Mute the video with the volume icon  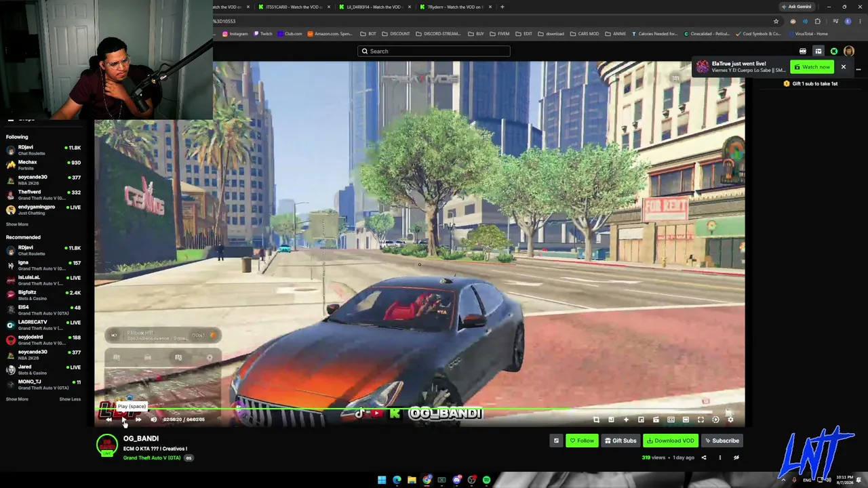tap(153, 420)
